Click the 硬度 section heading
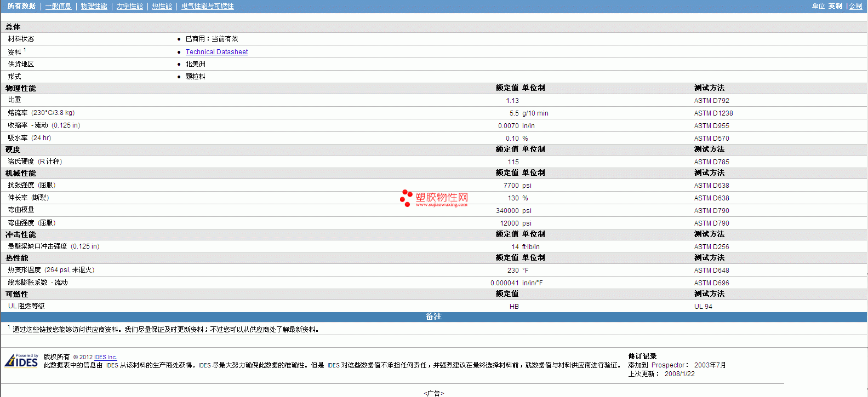Viewport: 868px width, 397px height. coord(13,149)
